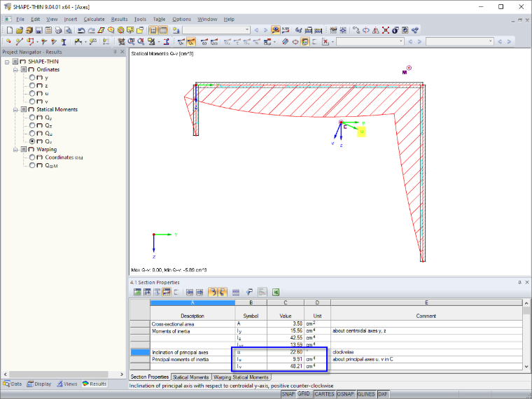The height and width of the screenshot is (399, 532).
Task: Click the line element drawing tool
Action: coord(20,42)
